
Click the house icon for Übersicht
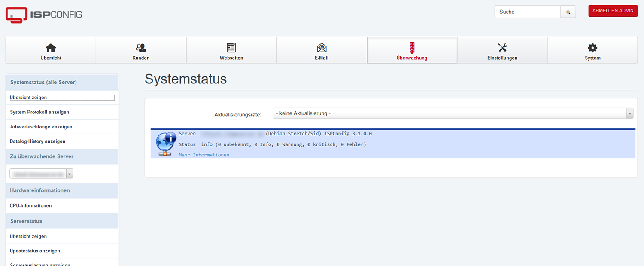[x=51, y=48]
